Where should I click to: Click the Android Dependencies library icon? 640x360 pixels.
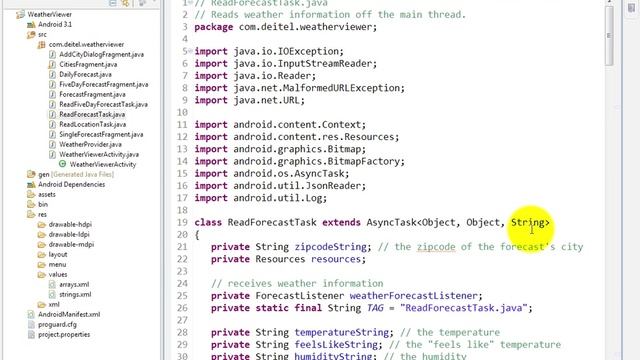pos(31,184)
